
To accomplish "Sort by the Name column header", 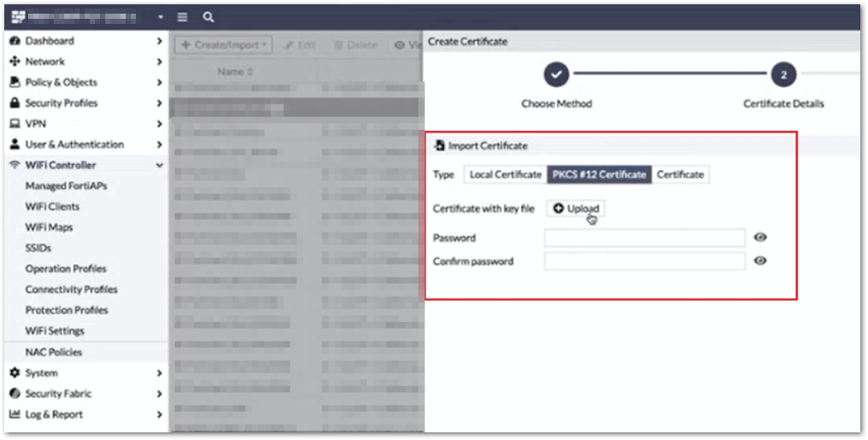I will 234,72.
